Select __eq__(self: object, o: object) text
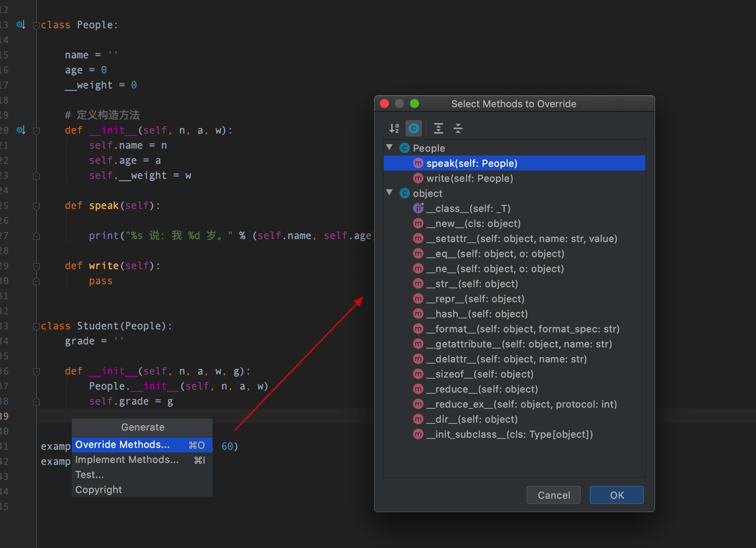Viewport: 756px width, 548px height. click(495, 254)
